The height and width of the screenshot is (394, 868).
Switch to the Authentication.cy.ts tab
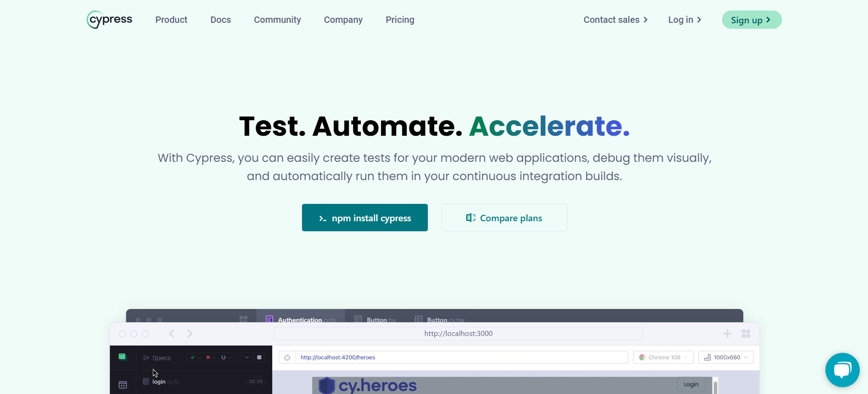pos(301,319)
